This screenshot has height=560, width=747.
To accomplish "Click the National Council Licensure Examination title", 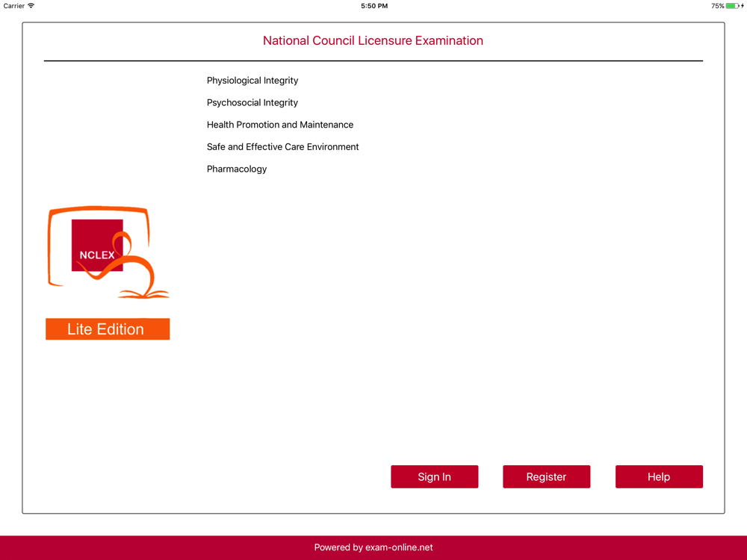I will click(x=373, y=40).
